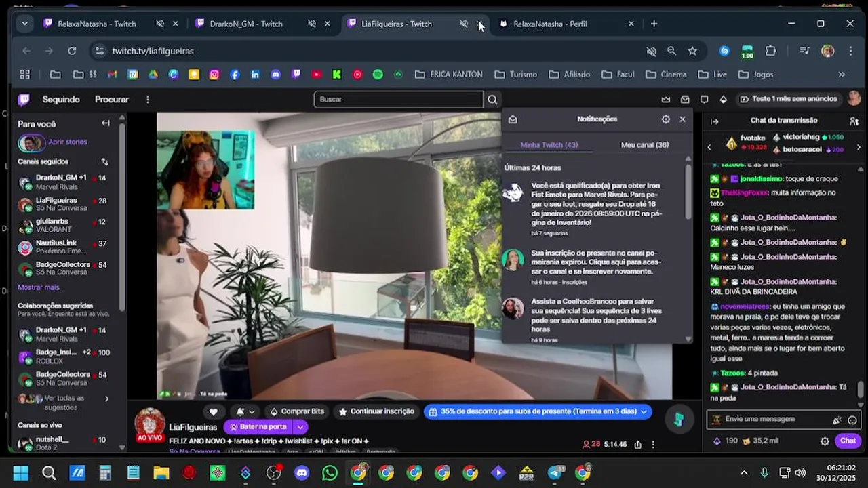This screenshot has width=868, height=488.
Task: Switch to Meu canal (36) tab
Action: pyautogui.click(x=645, y=145)
